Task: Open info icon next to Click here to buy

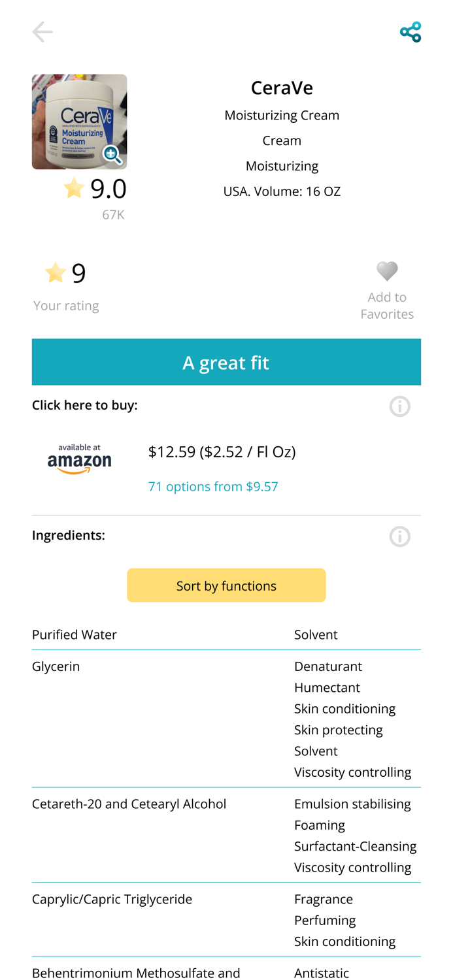Action: [399, 406]
